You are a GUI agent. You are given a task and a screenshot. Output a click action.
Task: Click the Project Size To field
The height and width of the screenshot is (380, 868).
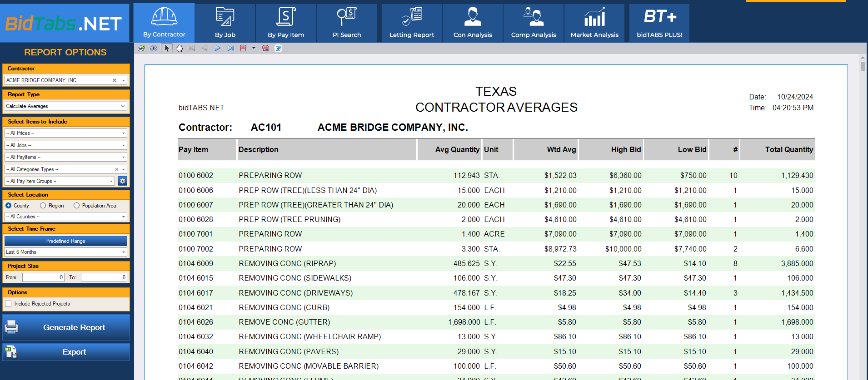pos(104,277)
